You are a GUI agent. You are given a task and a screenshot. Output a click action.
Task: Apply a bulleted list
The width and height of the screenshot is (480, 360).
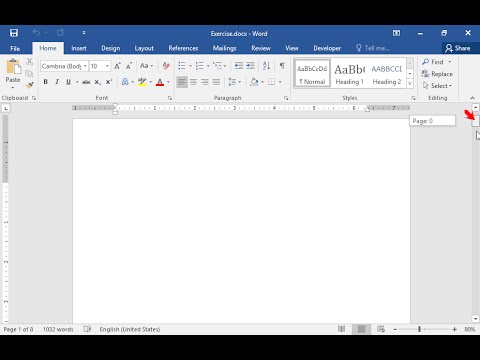[182, 66]
